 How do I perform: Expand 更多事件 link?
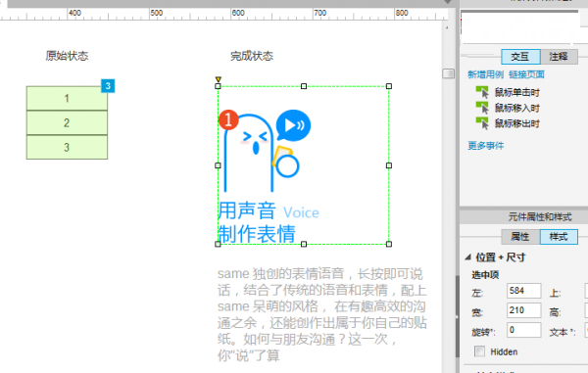486,145
